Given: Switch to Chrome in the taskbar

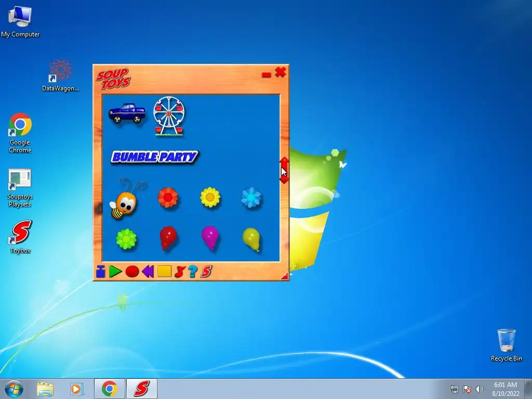Looking at the screenshot, I should click(109, 389).
